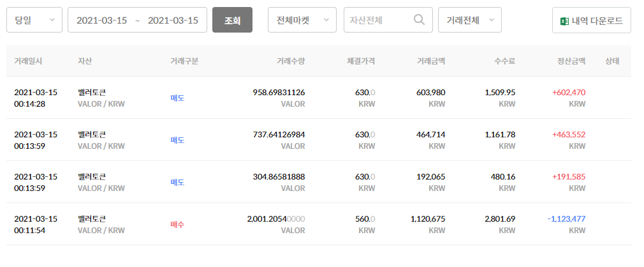Open the 전체마켓 market dropdown
Screen dimensions: 644x267
302,20
